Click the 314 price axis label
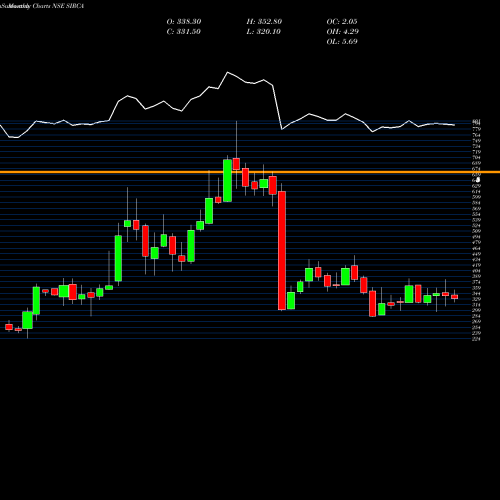The image size is (500, 500). [476, 305]
